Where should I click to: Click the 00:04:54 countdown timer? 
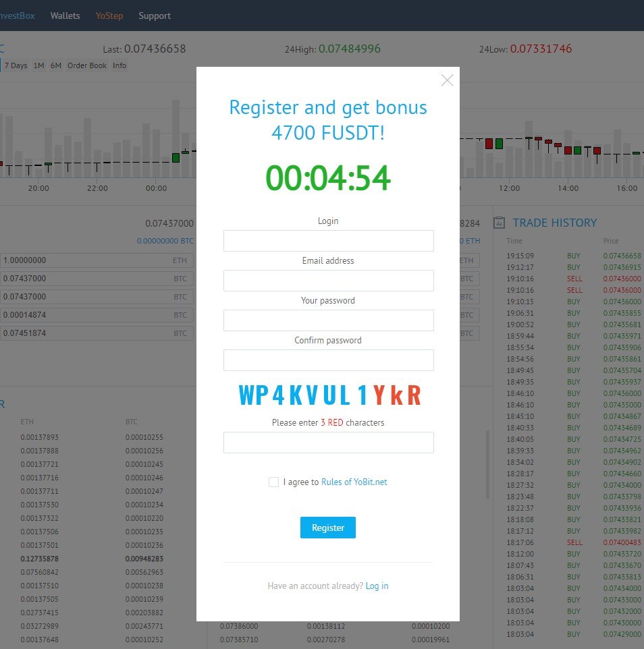point(328,178)
